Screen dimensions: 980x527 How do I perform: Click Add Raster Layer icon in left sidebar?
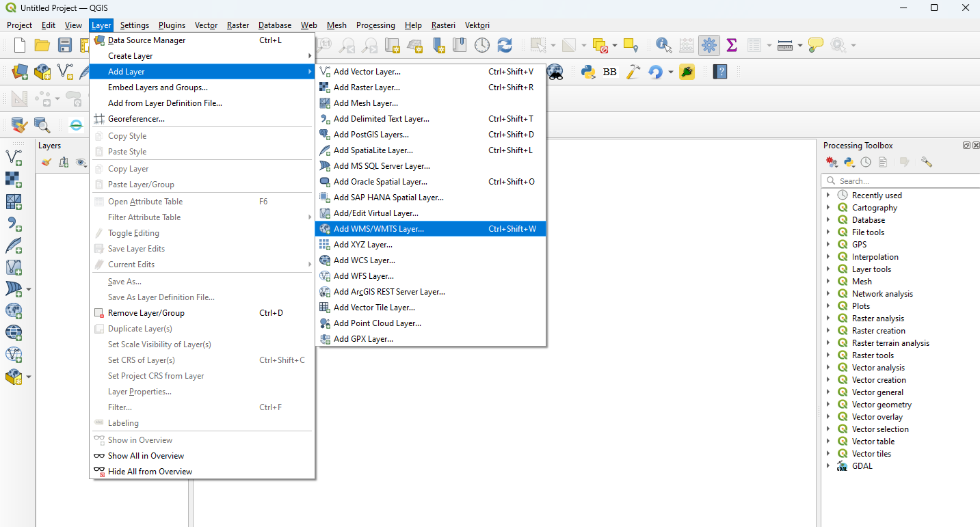click(x=14, y=180)
